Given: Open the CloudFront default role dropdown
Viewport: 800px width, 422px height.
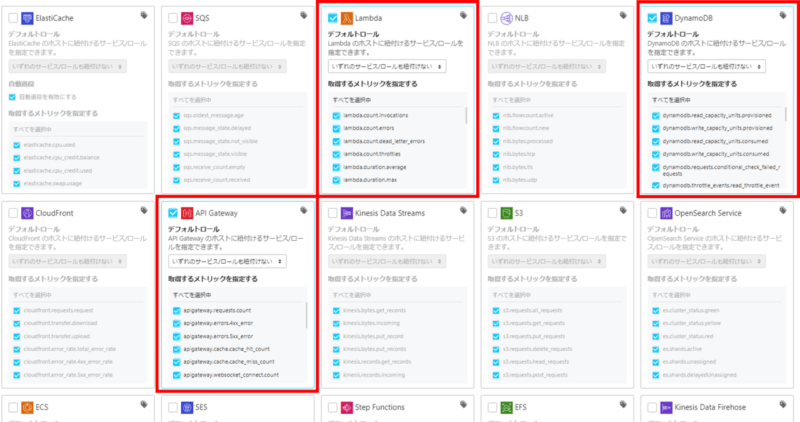Looking at the screenshot, I should [67, 261].
